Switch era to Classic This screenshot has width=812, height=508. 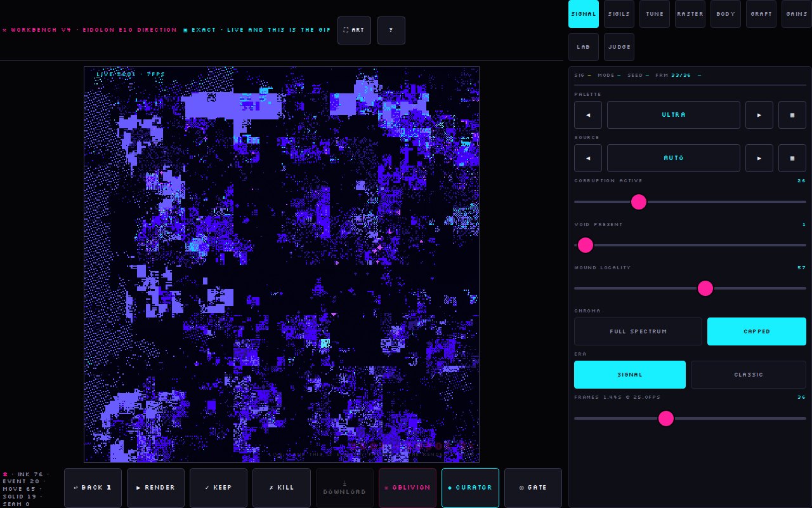click(x=749, y=375)
